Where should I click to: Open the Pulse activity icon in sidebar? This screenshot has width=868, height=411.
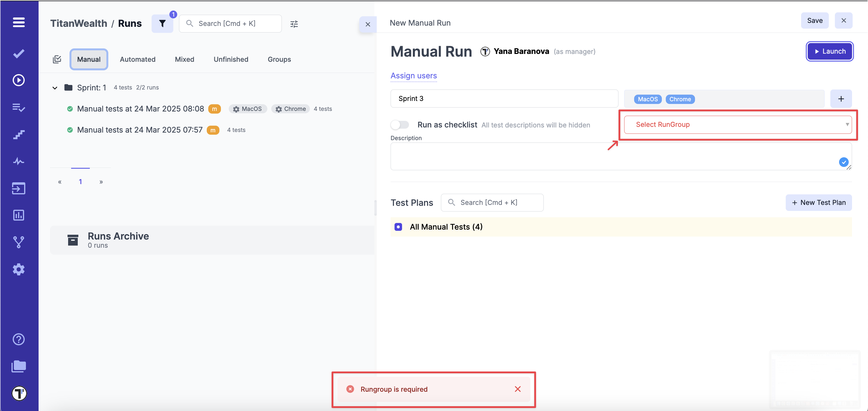[x=18, y=162]
